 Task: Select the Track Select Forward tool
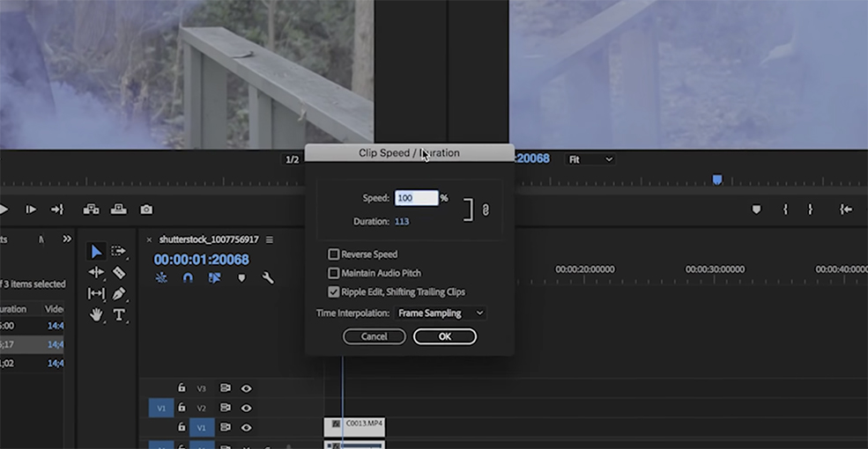[x=118, y=252]
